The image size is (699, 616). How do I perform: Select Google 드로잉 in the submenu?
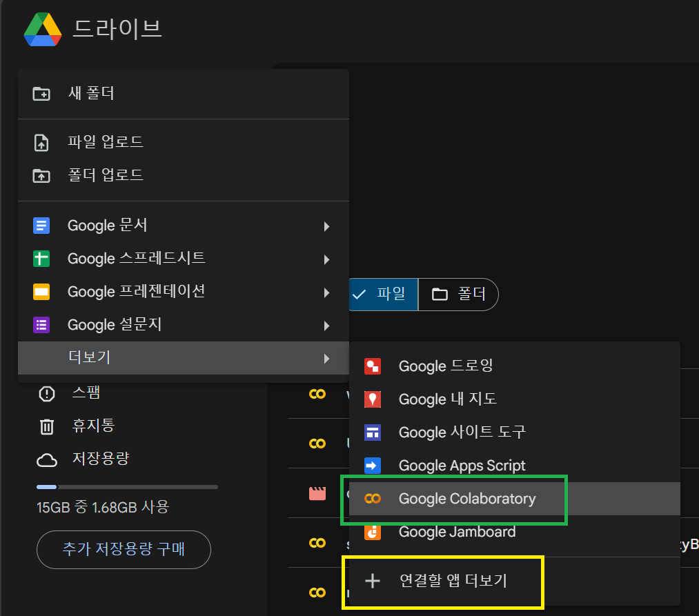tap(515, 366)
